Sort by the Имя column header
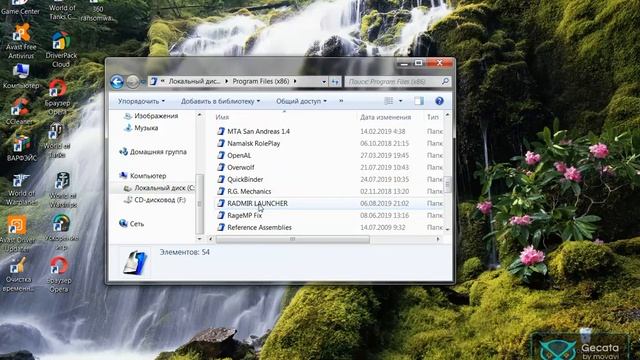The width and height of the screenshot is (640, 360). pyautogui.click(x=222, y=117)
